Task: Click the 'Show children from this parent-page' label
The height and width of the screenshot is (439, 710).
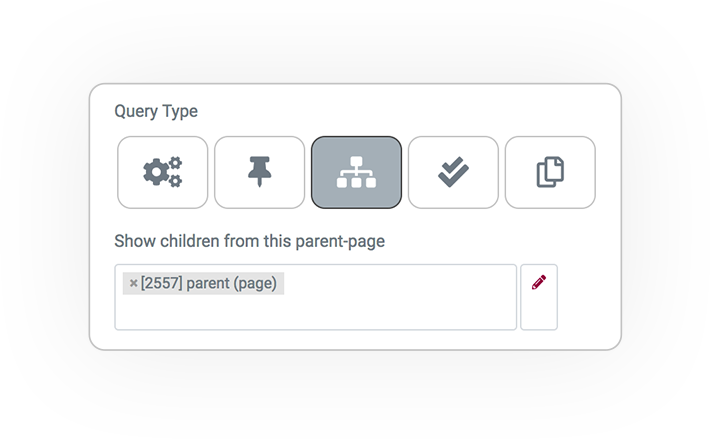Action: 249,241
